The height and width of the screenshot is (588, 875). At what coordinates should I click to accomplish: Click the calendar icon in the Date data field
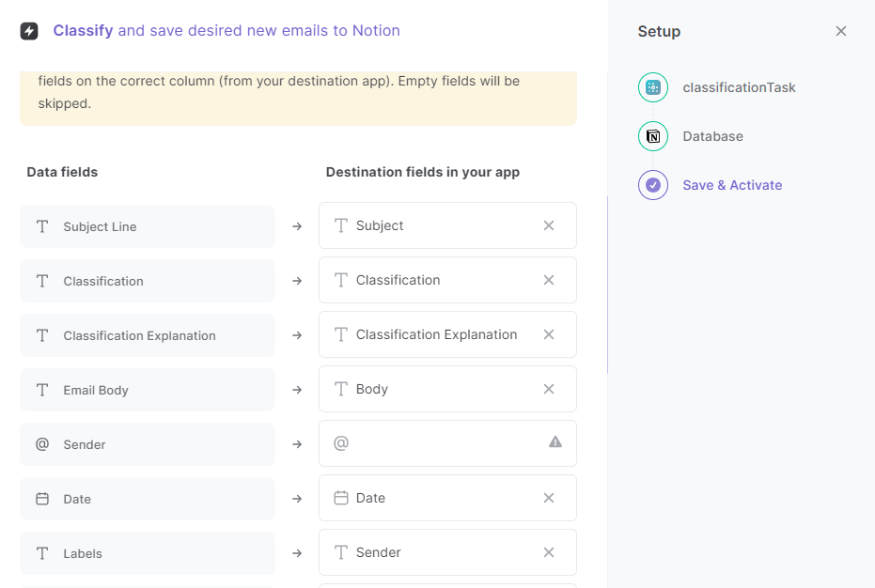pyautogui.click(x=42, y=499)
